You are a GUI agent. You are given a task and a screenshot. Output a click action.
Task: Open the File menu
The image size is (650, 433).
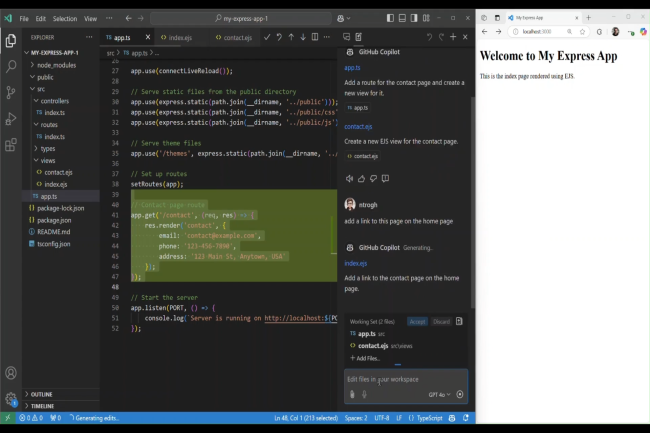tap(24, 19)
